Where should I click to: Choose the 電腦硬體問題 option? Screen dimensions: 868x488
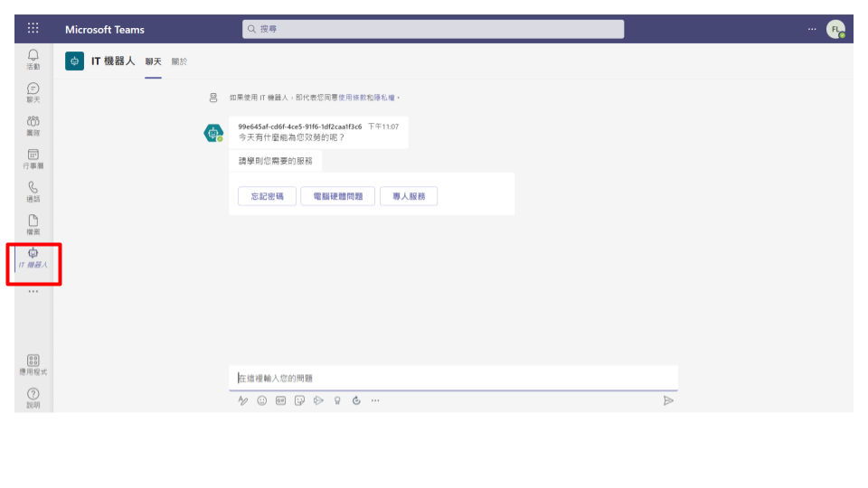pyautogui.click(x=337, y=196)
